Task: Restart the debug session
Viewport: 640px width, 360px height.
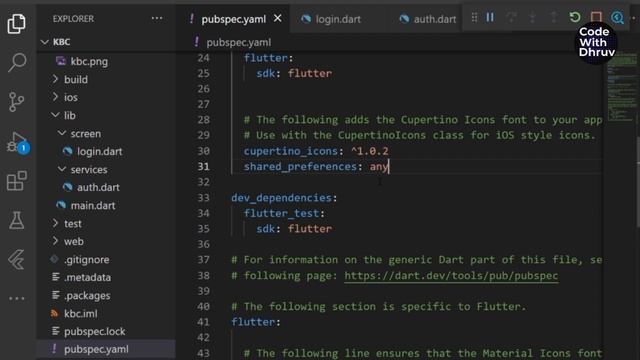Action: 575,17
